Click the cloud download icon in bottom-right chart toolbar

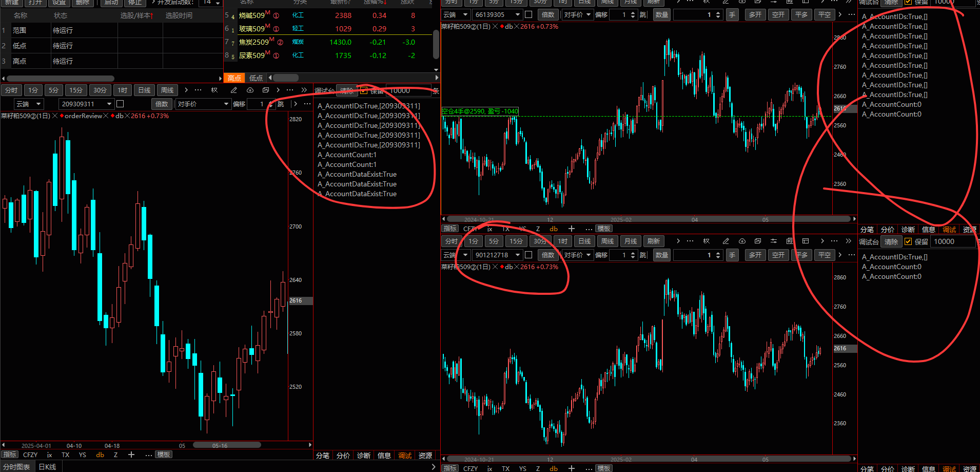click(742, 241)
